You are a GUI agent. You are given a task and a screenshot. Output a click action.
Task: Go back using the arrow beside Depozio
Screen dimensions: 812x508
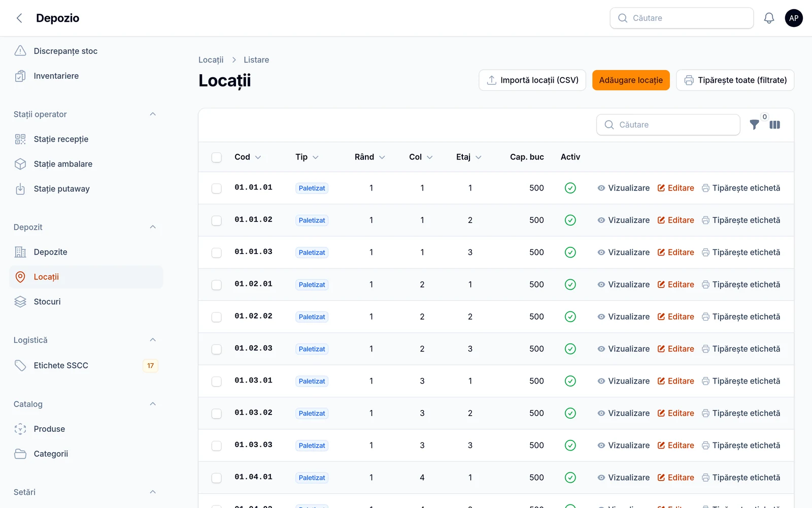click(x=19, y=18)
